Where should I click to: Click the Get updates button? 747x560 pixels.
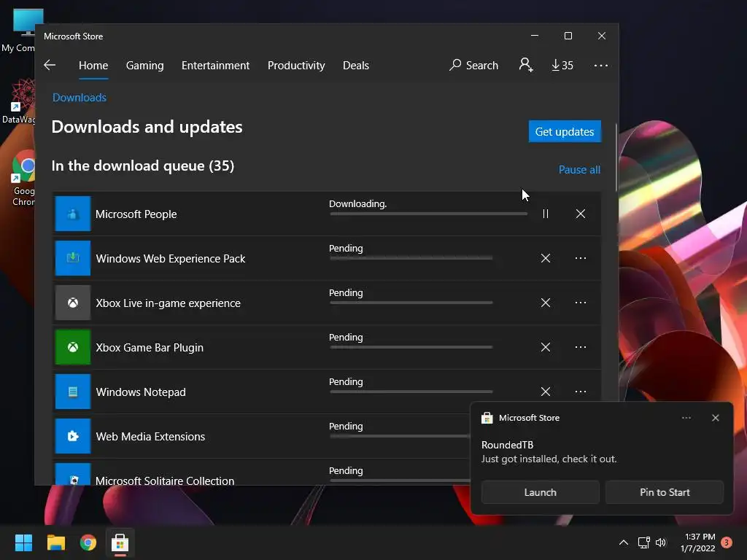(x=565, y=131)
